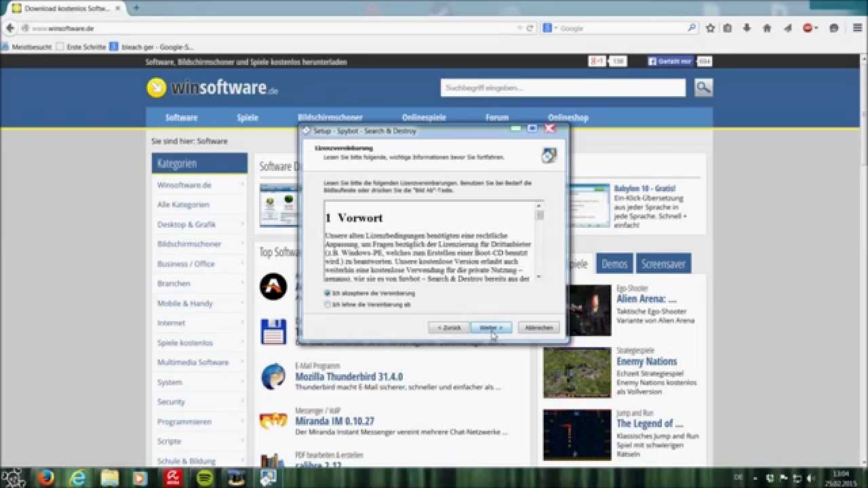Viewport: 868px width, 488px height.
Task: Open the 'Miranda IM 0.10.27' link
Action: [334, 421]
